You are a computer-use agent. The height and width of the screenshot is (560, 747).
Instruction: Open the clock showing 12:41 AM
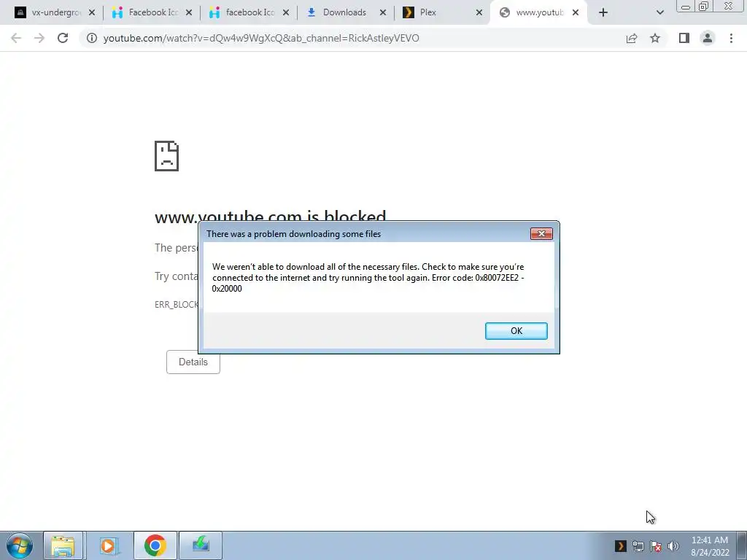[x=710, y=546]
